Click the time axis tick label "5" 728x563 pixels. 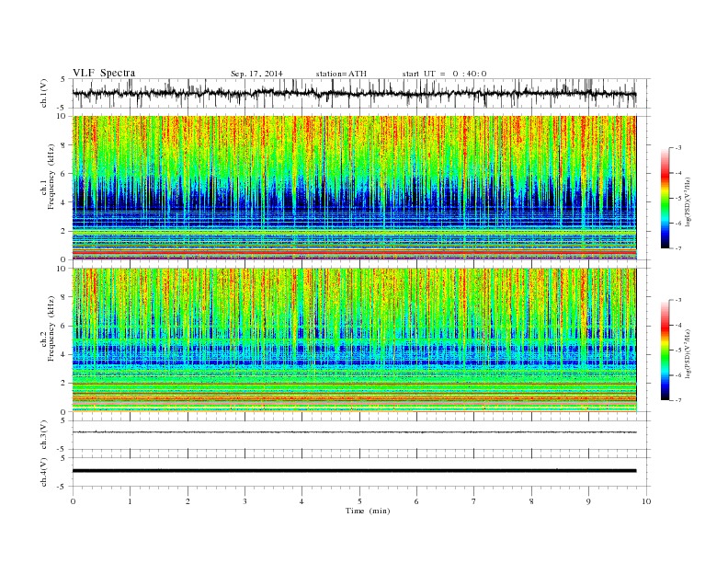(x=359, y=501)
